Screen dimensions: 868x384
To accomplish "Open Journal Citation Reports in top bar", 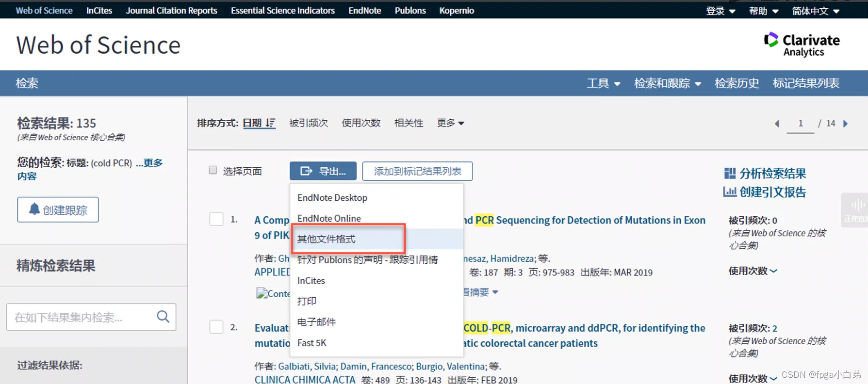I will (x=171, y=10).
